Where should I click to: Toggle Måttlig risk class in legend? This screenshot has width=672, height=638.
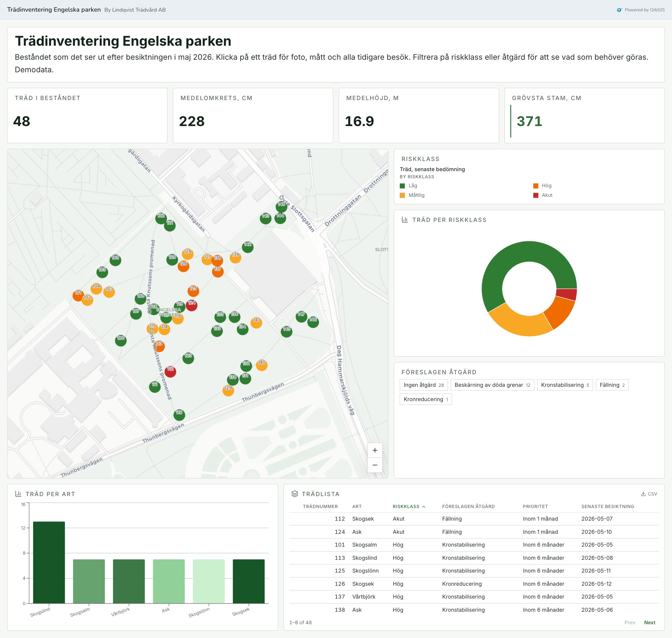point(412,195)
